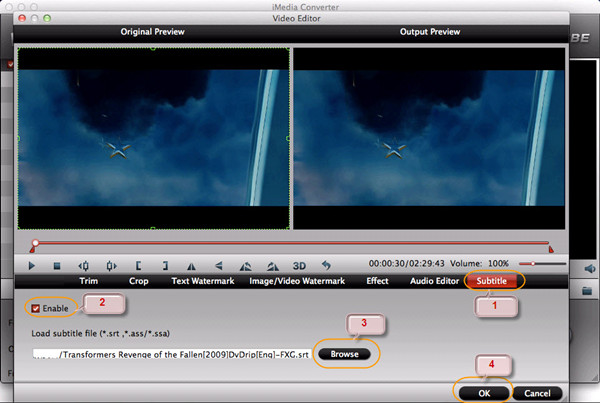Click the folder icon in iMedia Converter window

pos(587,291)
